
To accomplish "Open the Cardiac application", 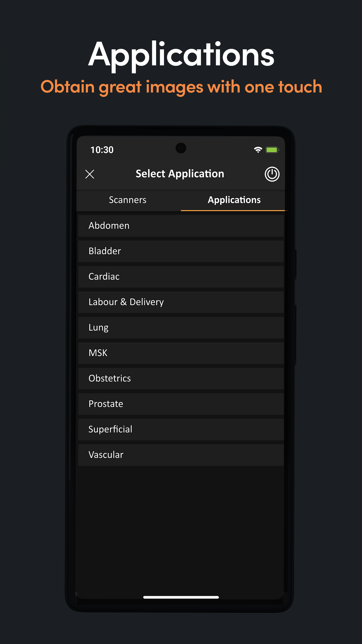I will pyautogui.click(x=181, y=277).
